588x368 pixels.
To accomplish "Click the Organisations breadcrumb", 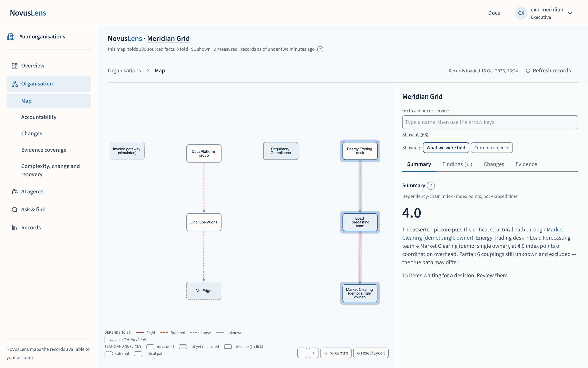I will (124, 71).
